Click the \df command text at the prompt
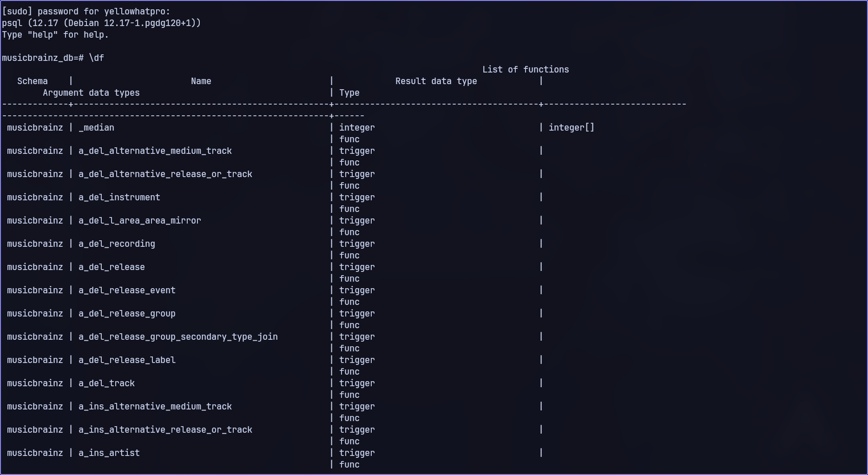 [x=97, y=58]
